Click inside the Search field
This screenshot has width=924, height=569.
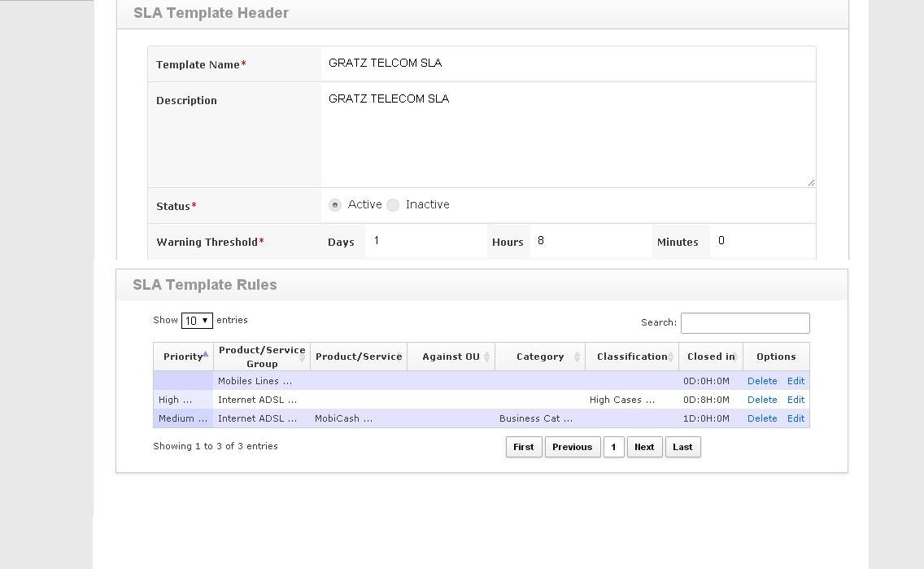click(x=744, y=323)
